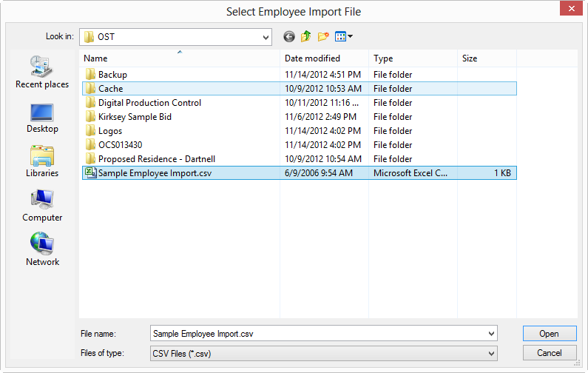Browse Network location
Viewport: 588px width, 373px height.
point(42,249)
